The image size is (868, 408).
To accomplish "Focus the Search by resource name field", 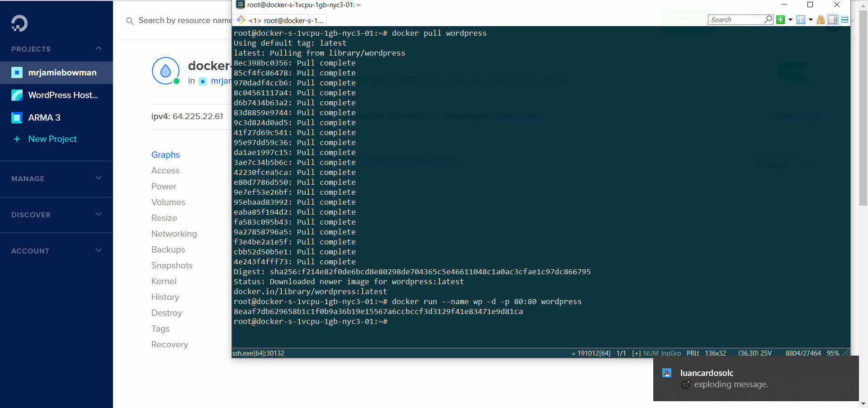I will point(184,20).
